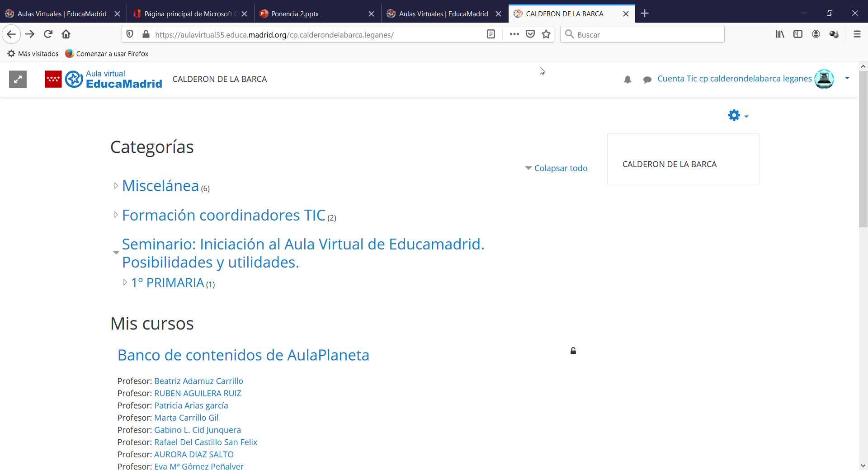This screenshot has width=868, height=470.
Task: Open the blue gear settings menu
Action: tap(738, 116)
